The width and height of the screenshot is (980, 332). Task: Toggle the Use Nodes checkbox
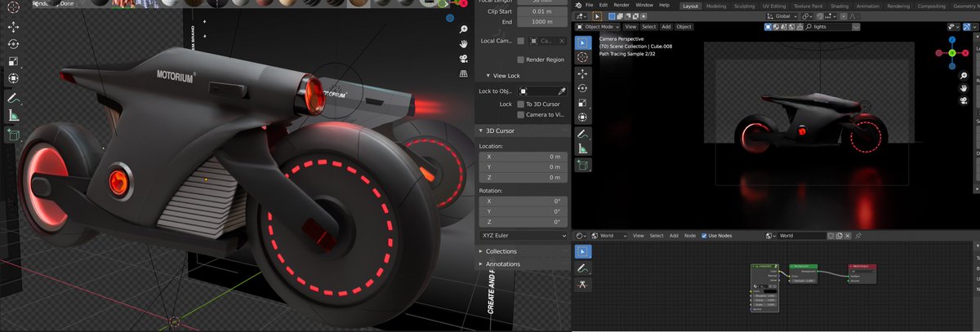(x=706, y=236)
